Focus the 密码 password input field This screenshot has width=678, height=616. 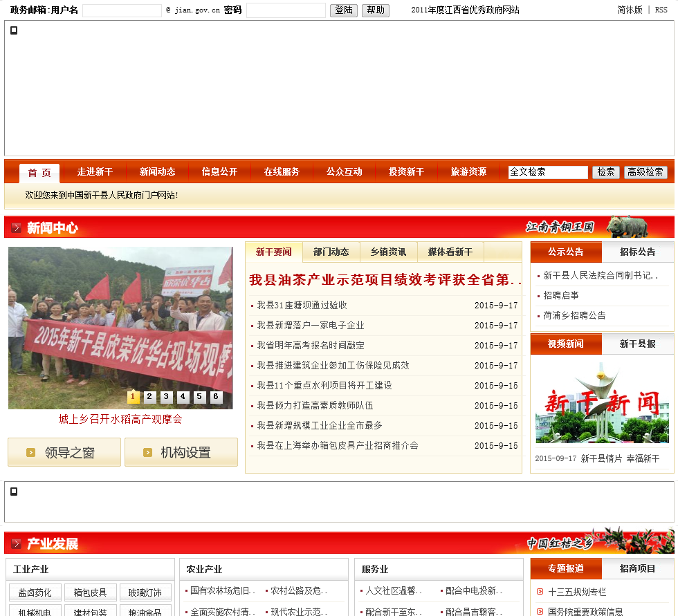pos(286,10)
